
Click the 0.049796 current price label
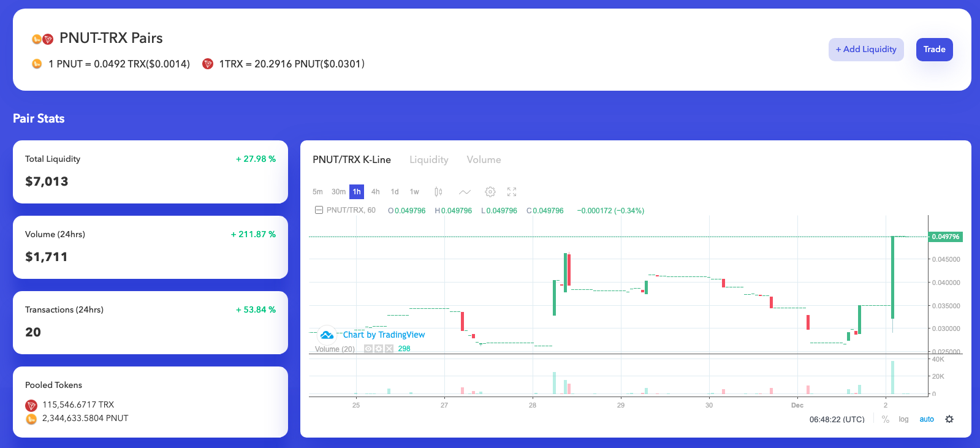coord(946,237)
